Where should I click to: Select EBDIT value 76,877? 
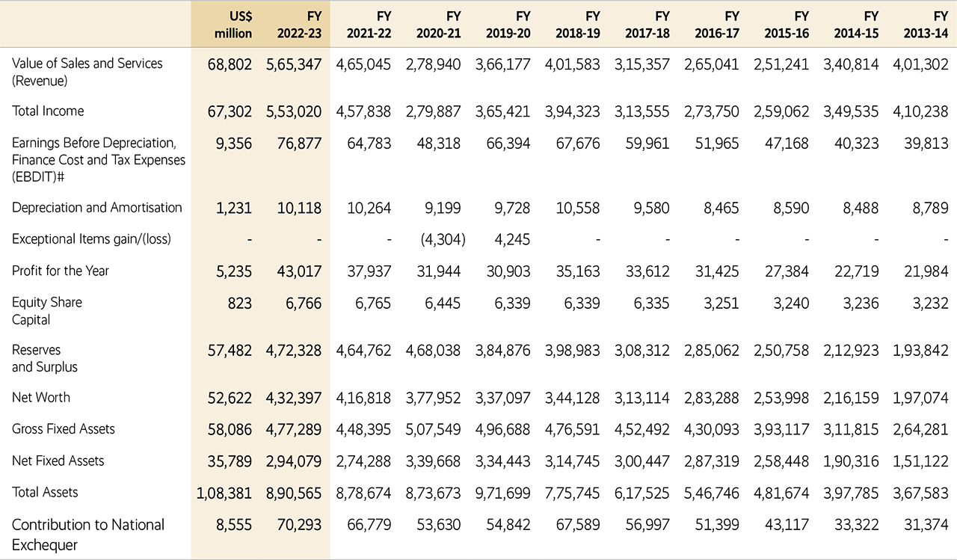[300, 144]
